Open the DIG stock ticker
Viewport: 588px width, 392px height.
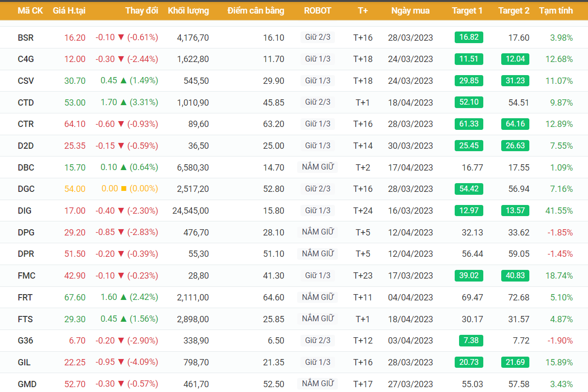pos(24,211)
